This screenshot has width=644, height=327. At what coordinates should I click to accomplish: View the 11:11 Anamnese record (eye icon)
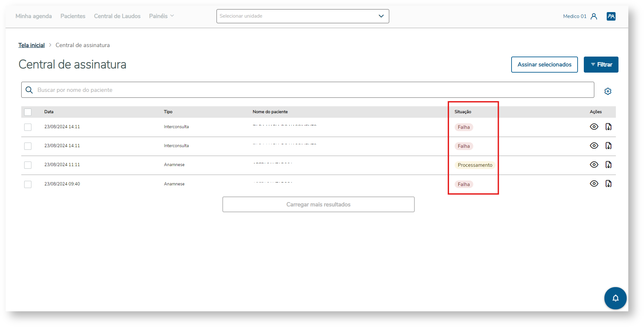point(594,165)
